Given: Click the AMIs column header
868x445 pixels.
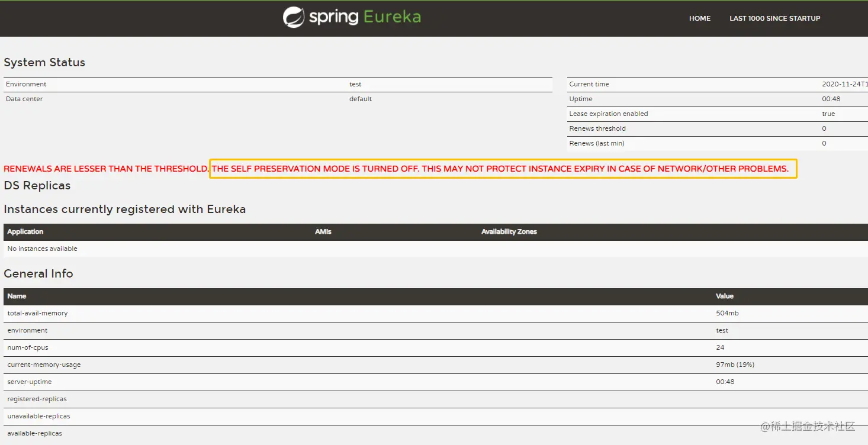Looking at the screenshot, I should coord(323,232).
